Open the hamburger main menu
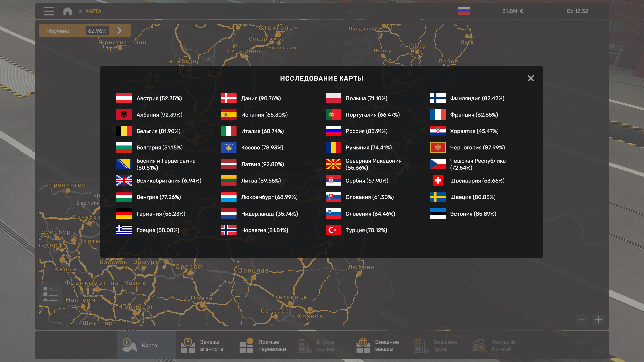The image size is (644, 362). [x=49, y=11]
